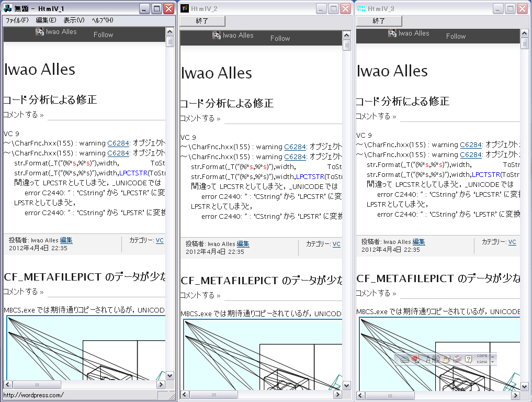The width and height of the screenshot is (532, 402).
Task: Click 'Iwao Alles' header link in HtmlV_2
Action: (238, 35)
